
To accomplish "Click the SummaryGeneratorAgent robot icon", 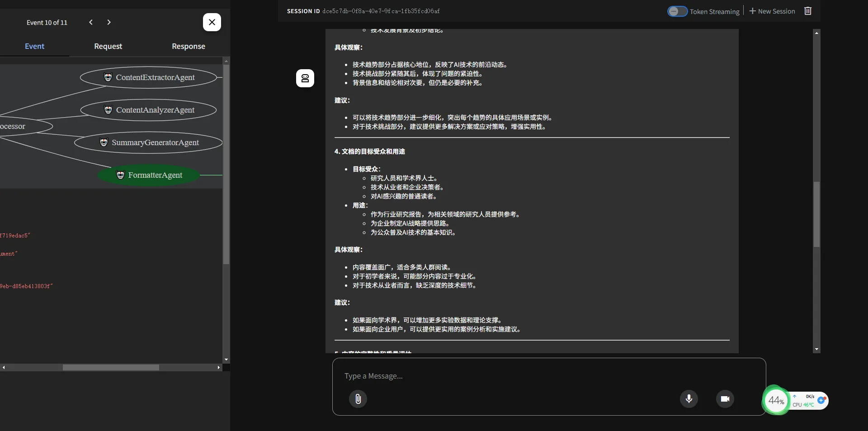I will click(104, 142).
